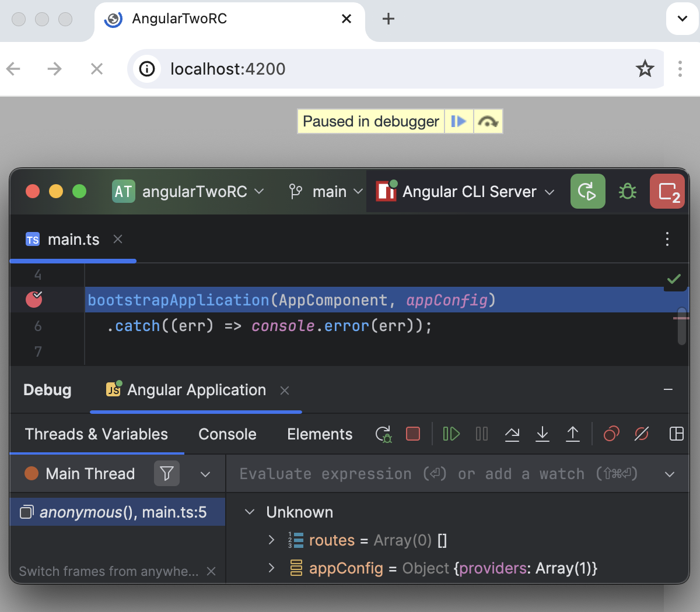Start debugging via the green bug icon
Image resolution: width=700 pixels, height=612 pixels.
click(x=627, y=191)
